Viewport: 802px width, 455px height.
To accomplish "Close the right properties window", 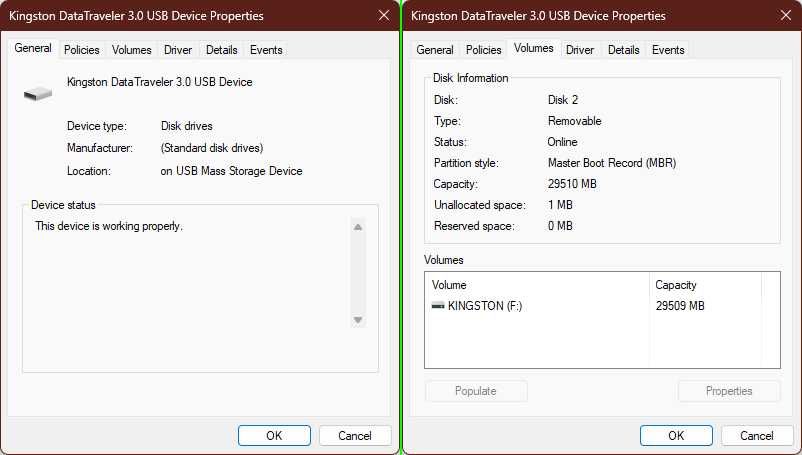I will 786,15.
